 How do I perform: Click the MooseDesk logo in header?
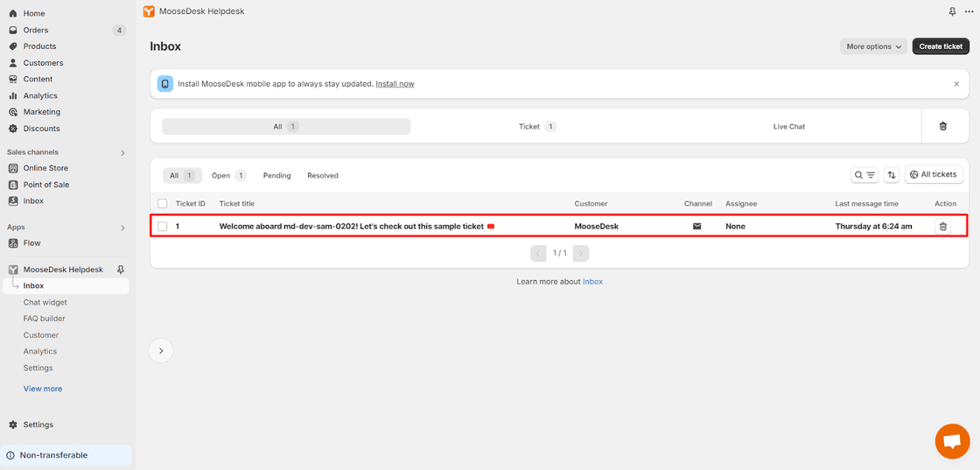click(149, 11)
